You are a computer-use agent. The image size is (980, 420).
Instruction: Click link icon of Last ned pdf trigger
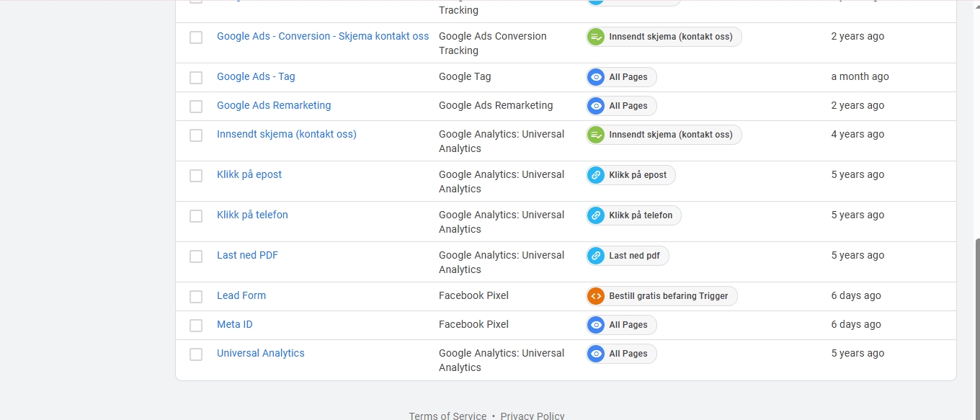[596, 256]
